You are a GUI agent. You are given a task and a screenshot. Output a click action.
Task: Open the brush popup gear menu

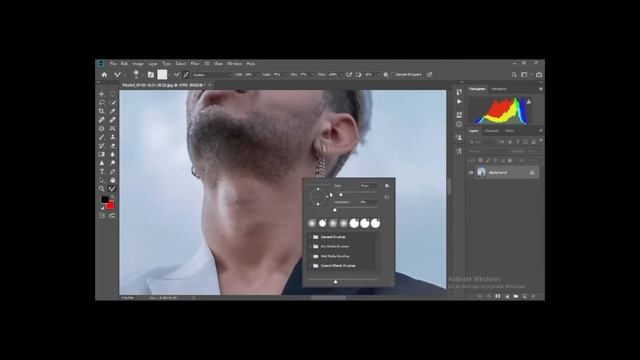pyautogui.click(x=387, y=186)
